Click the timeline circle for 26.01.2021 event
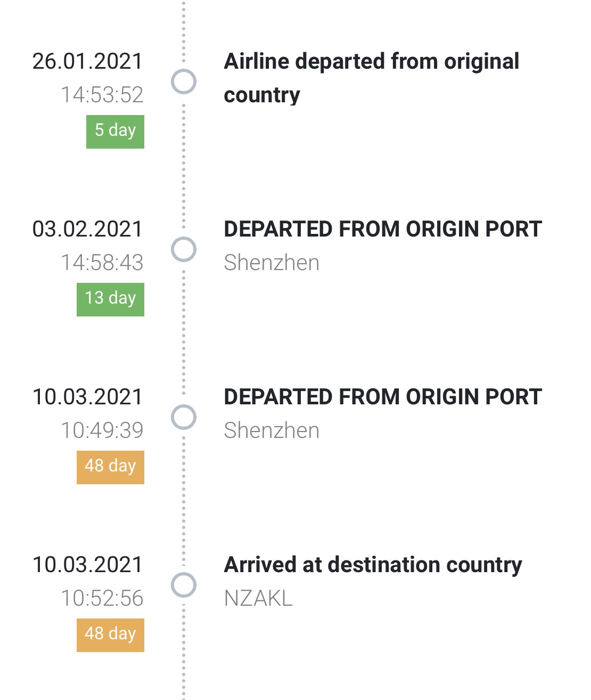This screenshot has width=591, height=700. (x=184, y=82)
